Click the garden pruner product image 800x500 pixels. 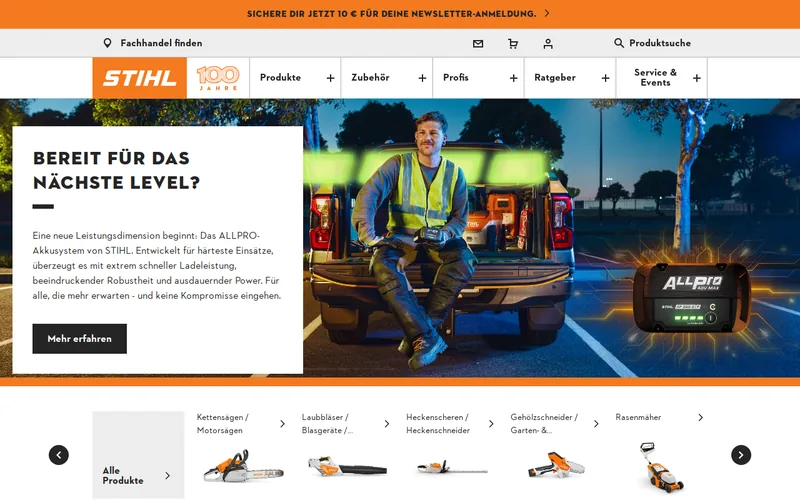click(x=556, y=464)
